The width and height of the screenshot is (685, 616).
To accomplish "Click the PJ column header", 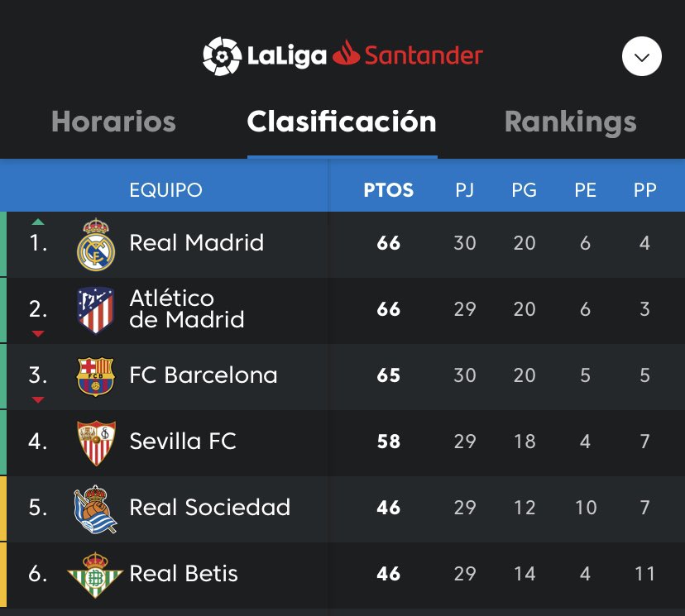I will pyautogui.click(x=464, y=190).
